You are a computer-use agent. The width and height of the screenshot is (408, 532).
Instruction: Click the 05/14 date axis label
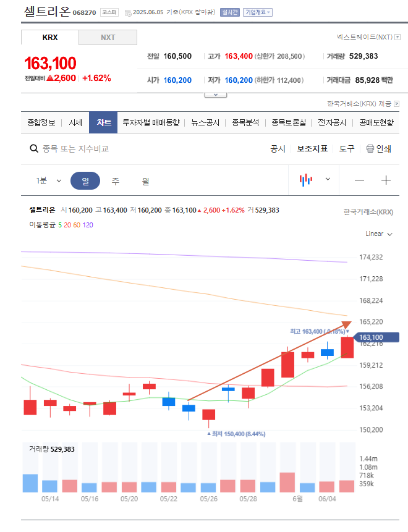50,499
